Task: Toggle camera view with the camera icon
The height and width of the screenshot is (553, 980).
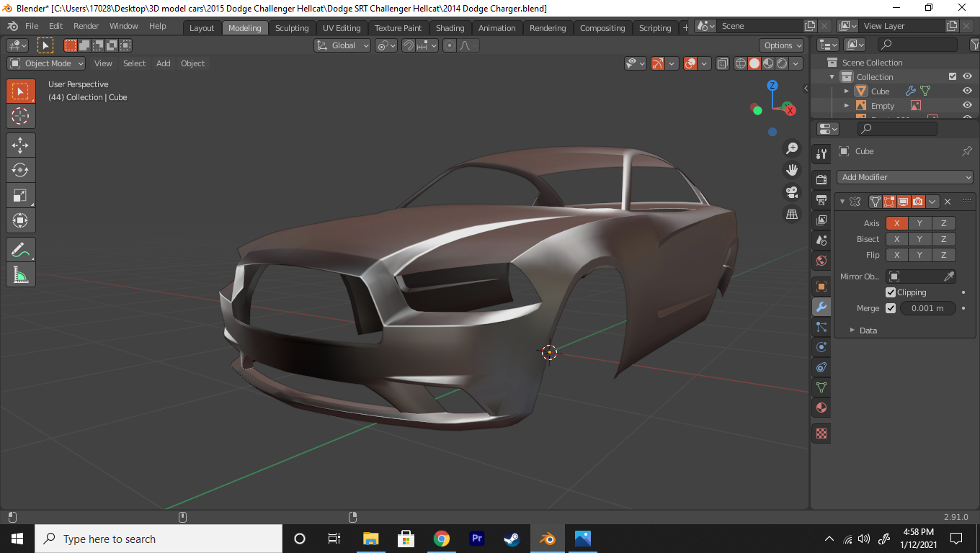Action: click(792, 192)
